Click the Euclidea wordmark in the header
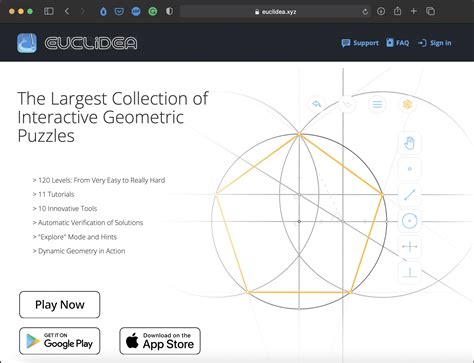 pos(91,43)
